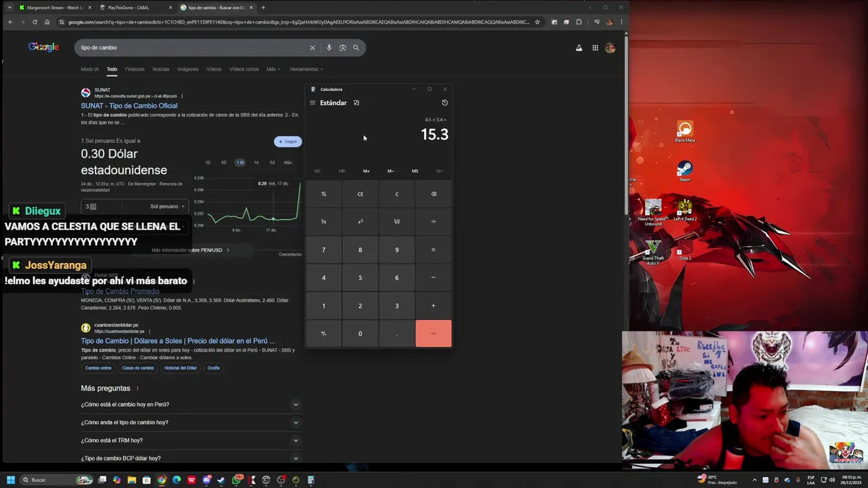Reload the page in Chrome
The image size is (868, 488).
pos(35,22)
